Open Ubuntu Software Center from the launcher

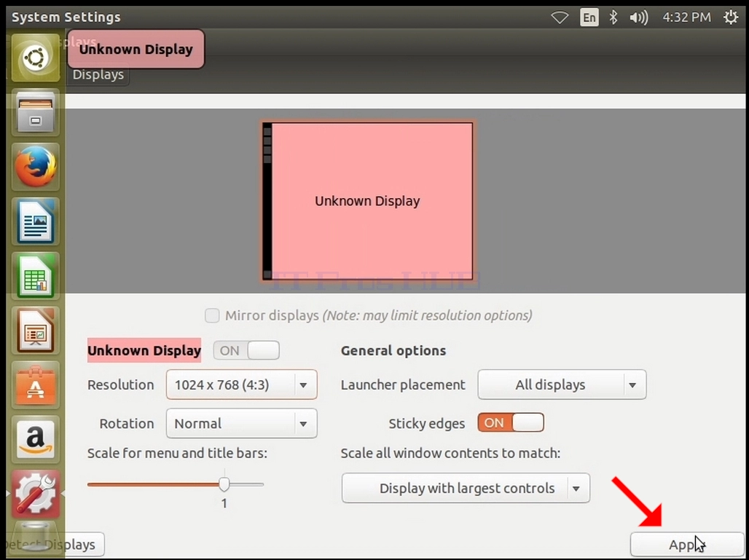coord(36,384)
